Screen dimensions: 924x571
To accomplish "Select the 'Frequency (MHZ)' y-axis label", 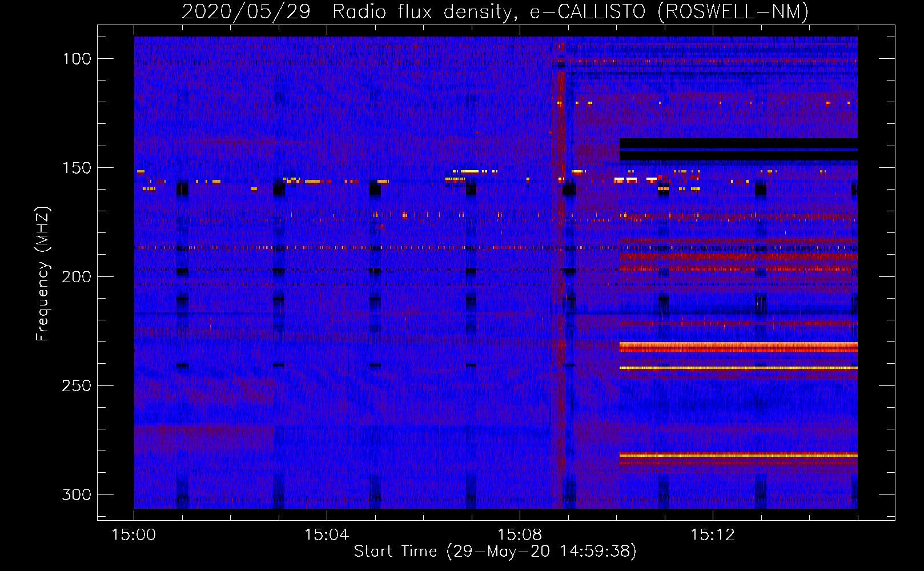I will point(43,274).
